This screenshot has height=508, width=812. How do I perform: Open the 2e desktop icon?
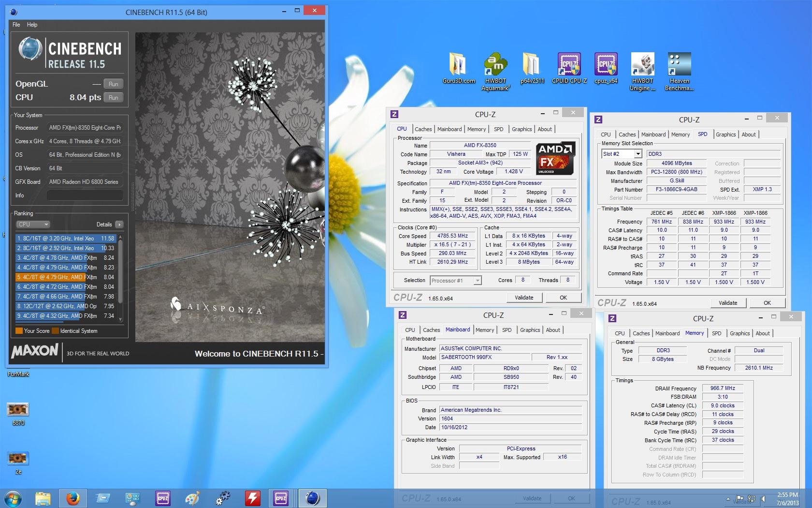click(18, 463)
